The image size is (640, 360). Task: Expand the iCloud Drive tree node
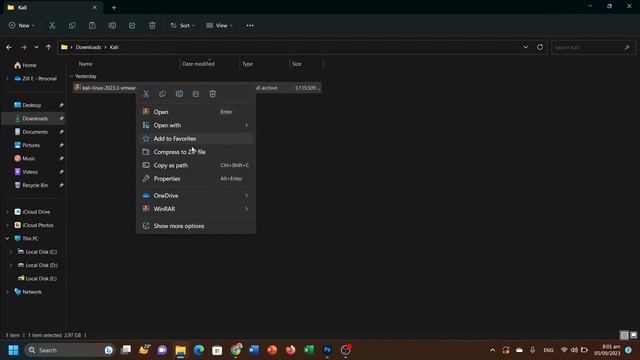click(7, 212)
